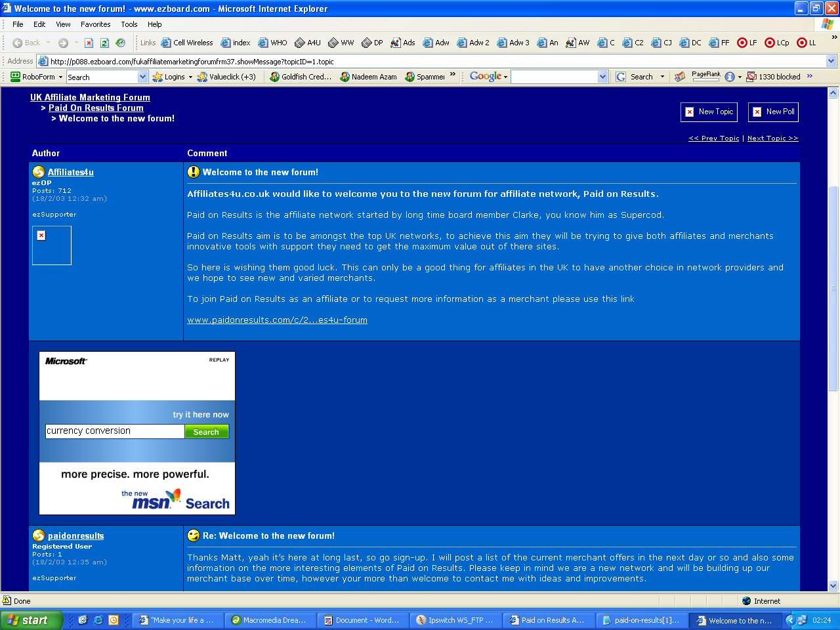Viewport: 840px width, 630px height.
Task: Switch to Macromedia Dreamweaver in the taskbar
Action: [270, 620]
